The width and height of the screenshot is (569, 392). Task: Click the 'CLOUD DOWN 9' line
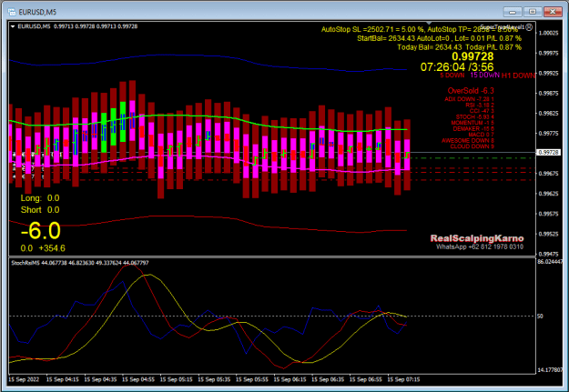click(x=472, y=146)
